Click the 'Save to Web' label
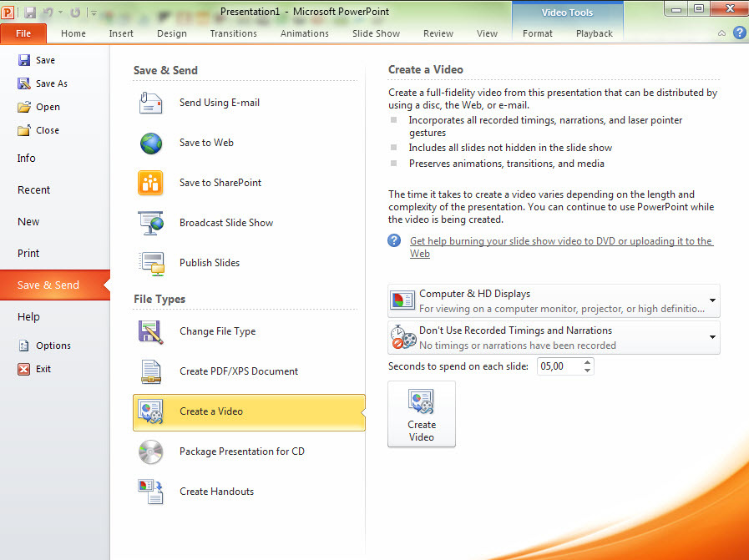The width and height of the screenshot is (749, 560). tap(206, 143)
